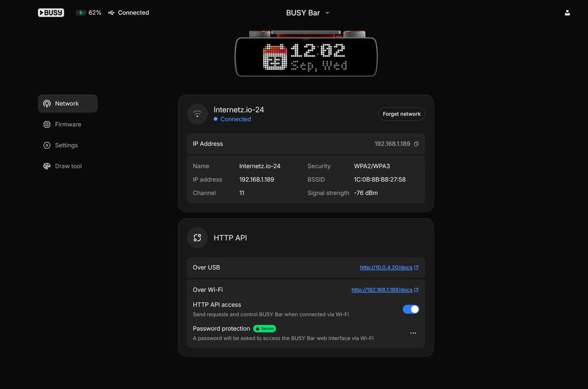The width and height of the screenshot is (588, 389).
Task: Open the user account profile icon
Action: (567, 13)
